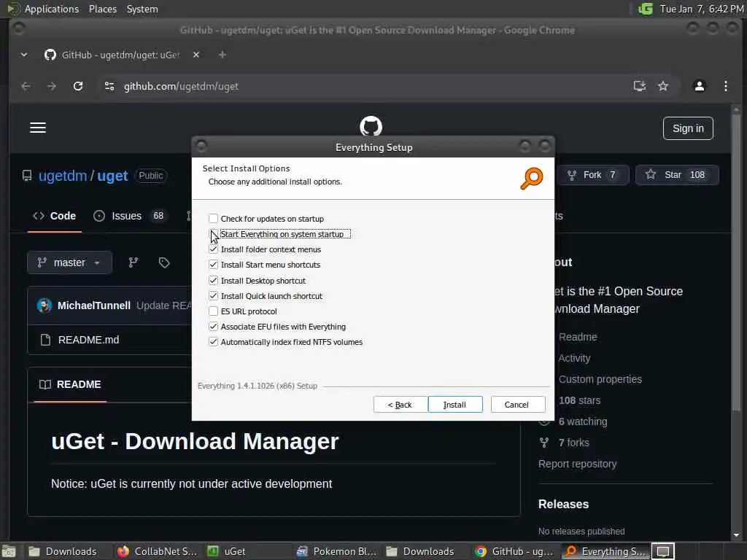
Task: Uncheck Automatically index fixed NTFS volumes
Action: 214,342
